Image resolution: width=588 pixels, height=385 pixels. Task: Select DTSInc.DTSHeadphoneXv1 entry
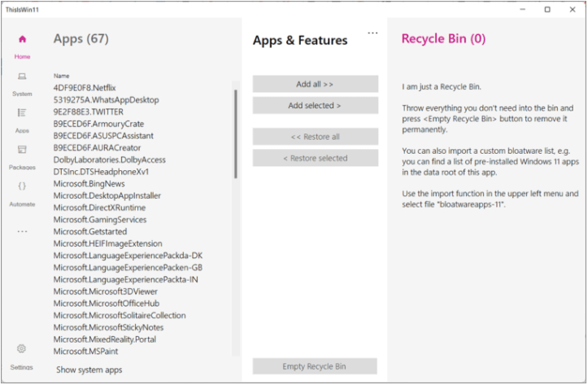(101, 172)
